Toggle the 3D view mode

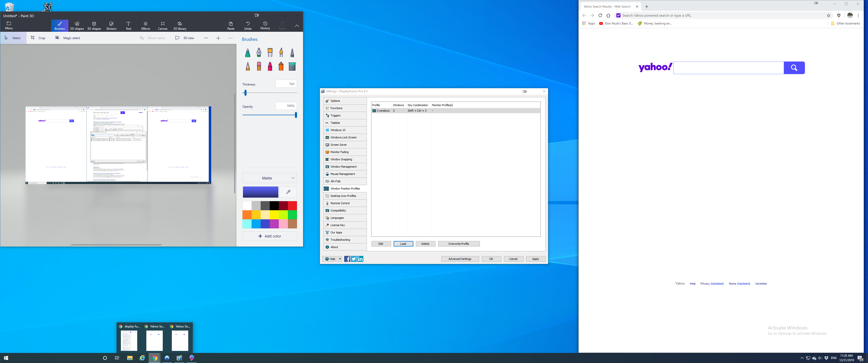point(185,38)
